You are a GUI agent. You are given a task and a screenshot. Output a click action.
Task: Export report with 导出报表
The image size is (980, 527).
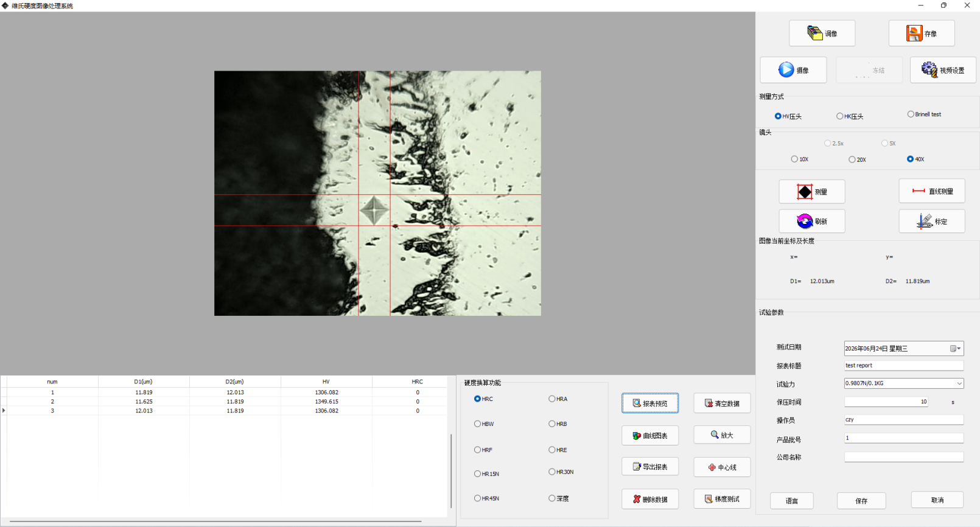tap(650, 467)
